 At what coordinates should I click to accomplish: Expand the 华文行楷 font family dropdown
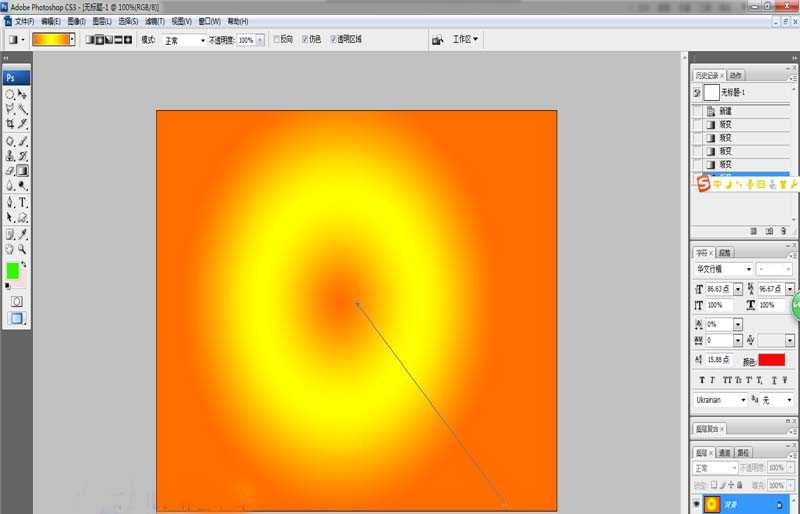[723, 269]
